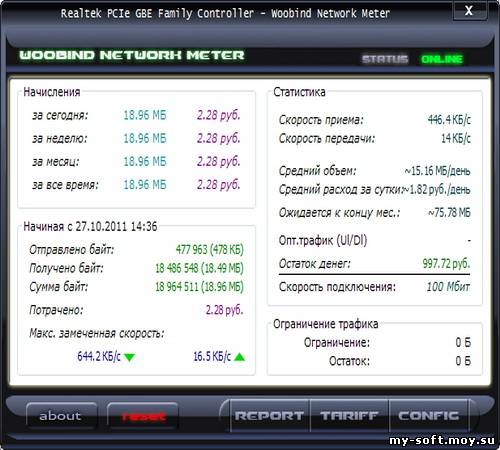Click the 644.2 КБ/с max download speed

coord(99,356)
